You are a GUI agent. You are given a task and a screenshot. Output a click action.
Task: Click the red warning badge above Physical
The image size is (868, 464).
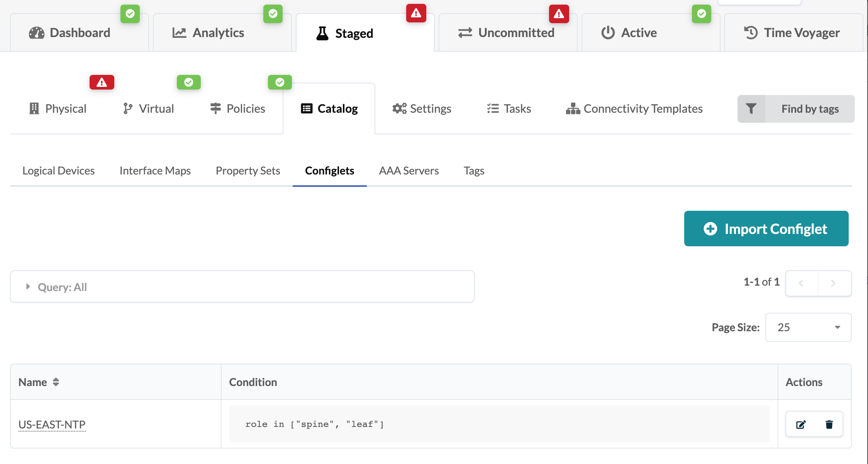click(102, 82)
